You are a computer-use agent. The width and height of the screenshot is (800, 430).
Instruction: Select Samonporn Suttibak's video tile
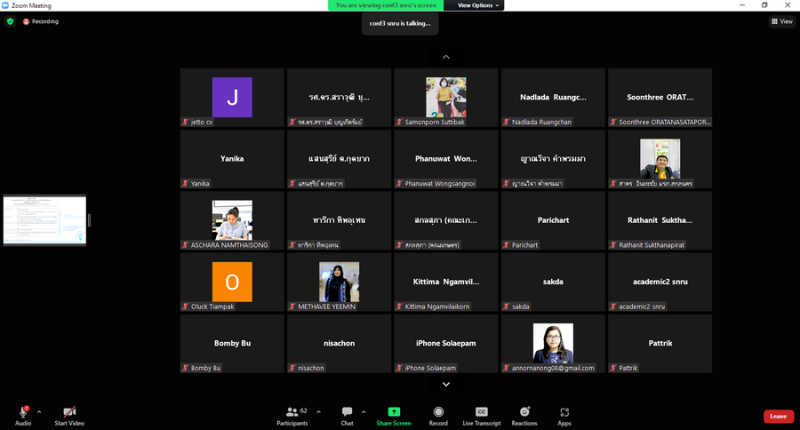coord(446,98)
